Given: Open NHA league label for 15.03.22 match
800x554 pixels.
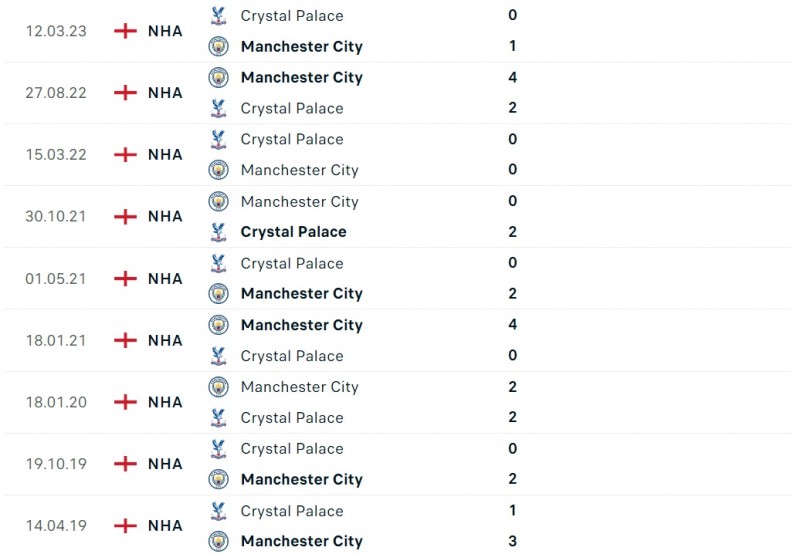Looking at the screenshot, I should pos(165,154).
